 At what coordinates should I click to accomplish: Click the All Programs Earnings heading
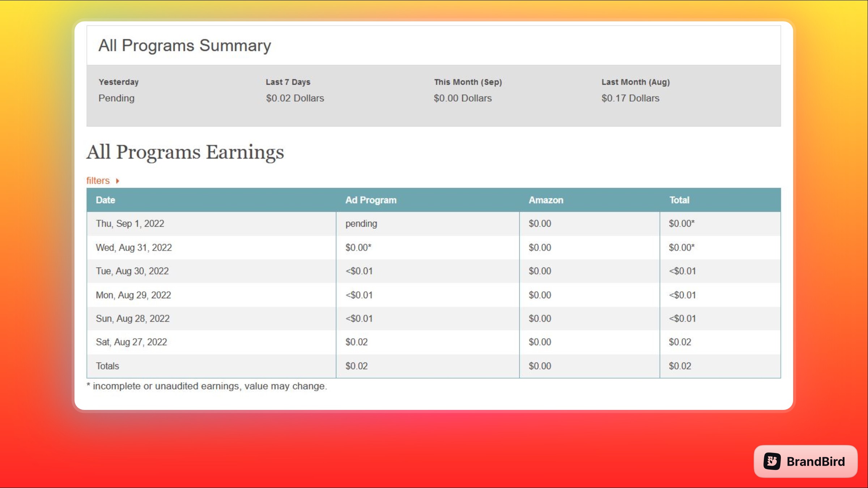[185, 152]
